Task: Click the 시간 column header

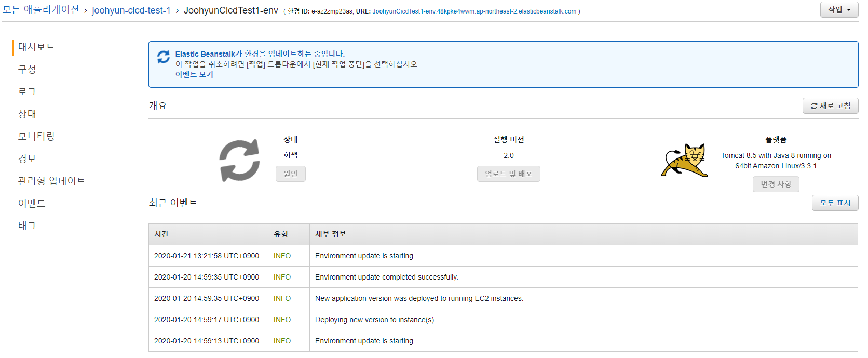Action: 208,234
